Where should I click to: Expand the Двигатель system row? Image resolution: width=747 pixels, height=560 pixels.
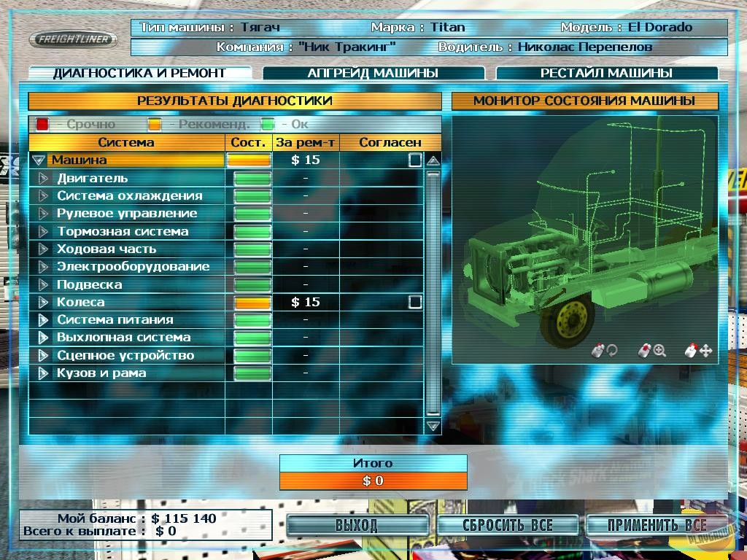pos(43,178)
